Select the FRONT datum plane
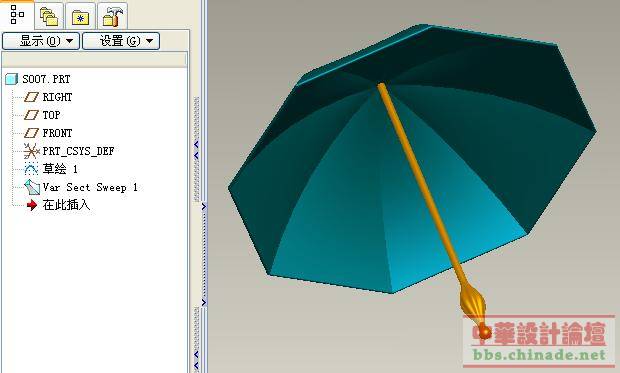Screen dimensions: 620x373 (x=57, y=133)
